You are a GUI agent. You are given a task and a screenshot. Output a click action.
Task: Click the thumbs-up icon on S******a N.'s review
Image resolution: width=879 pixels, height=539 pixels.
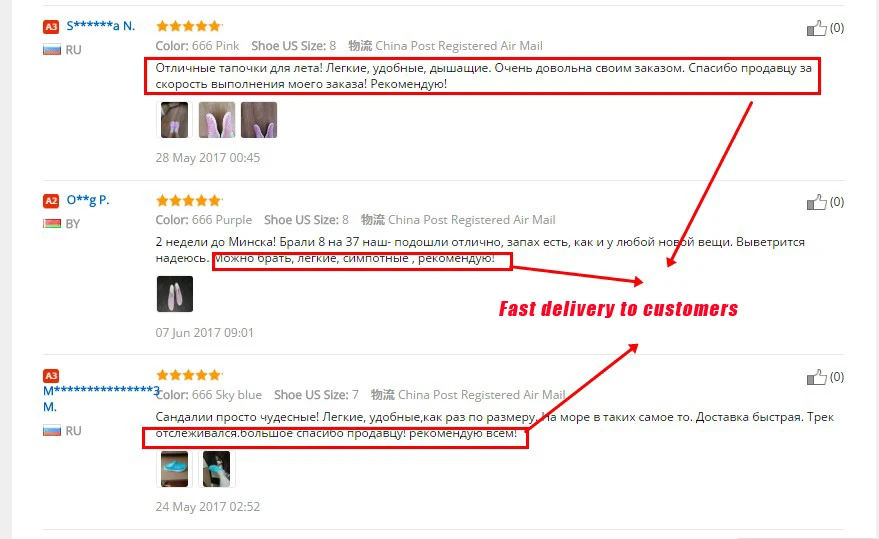tap(816, 27)
